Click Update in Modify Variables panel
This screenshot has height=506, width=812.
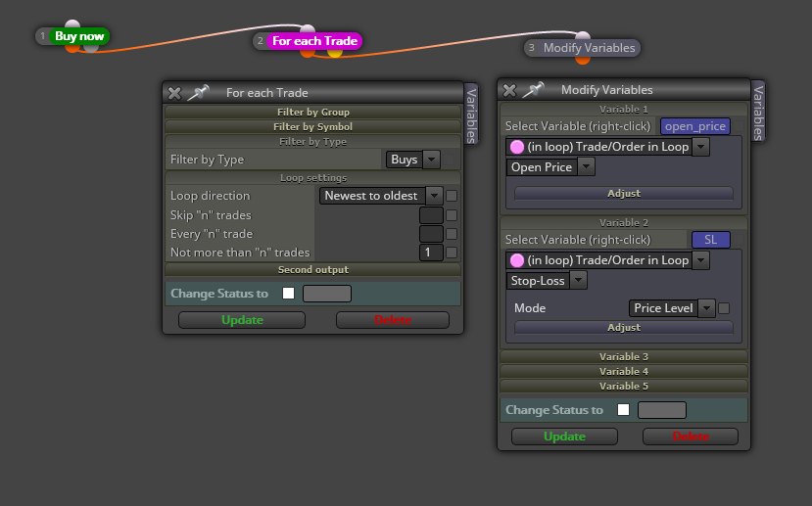tap(564, 437)
